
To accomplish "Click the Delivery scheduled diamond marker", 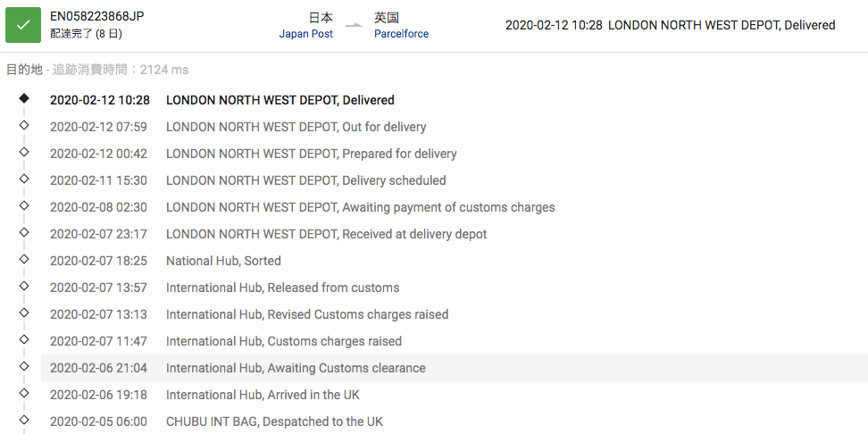I will [x=24, y=179].
